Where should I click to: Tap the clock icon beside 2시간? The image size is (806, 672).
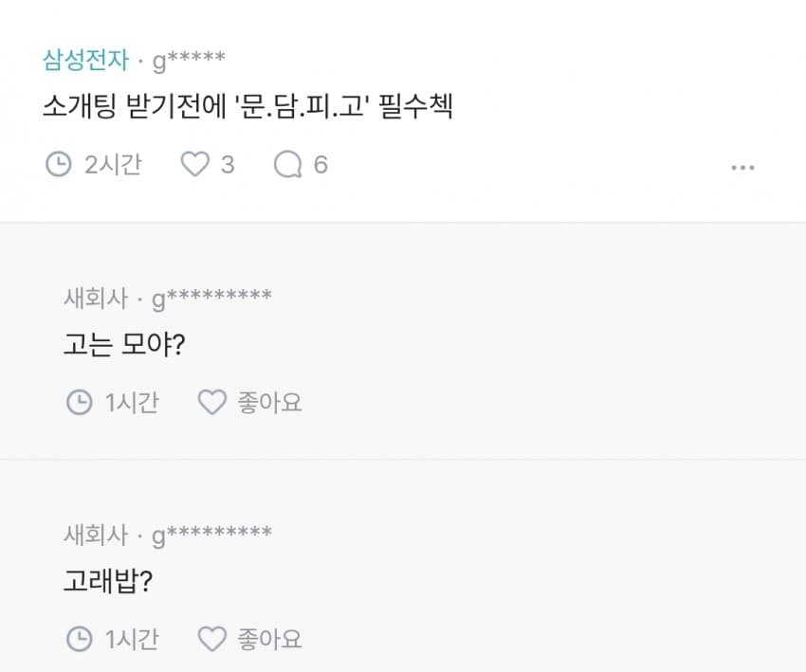point(58,164)
